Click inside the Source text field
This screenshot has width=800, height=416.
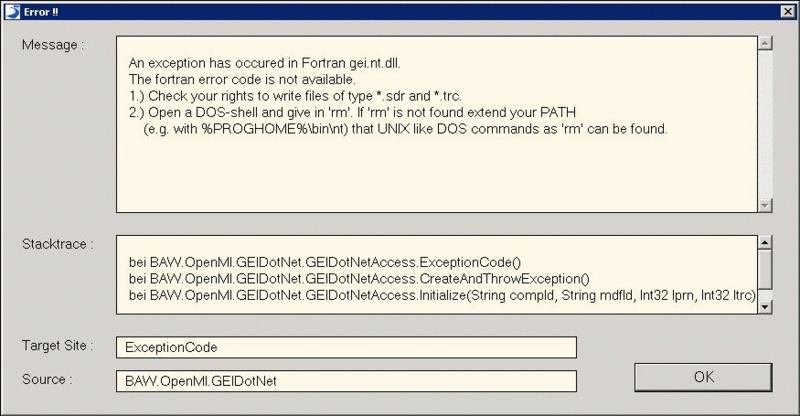click(346, 381)
